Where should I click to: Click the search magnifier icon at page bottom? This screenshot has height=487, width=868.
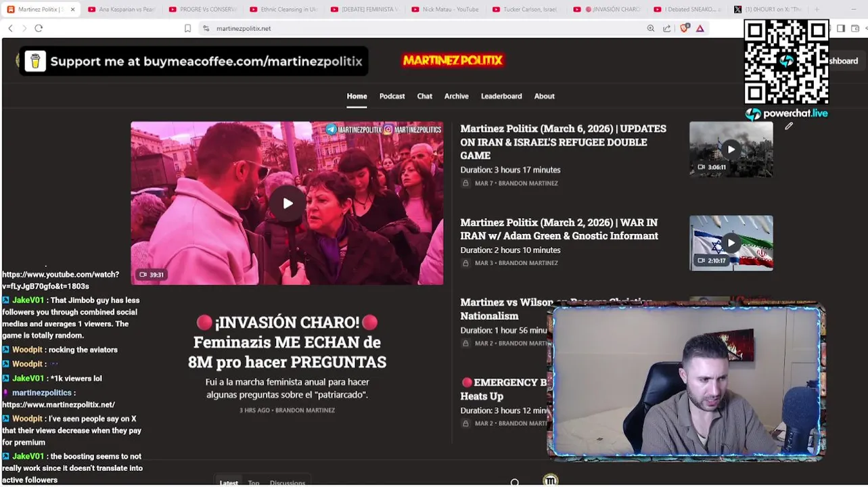(515, 482)
